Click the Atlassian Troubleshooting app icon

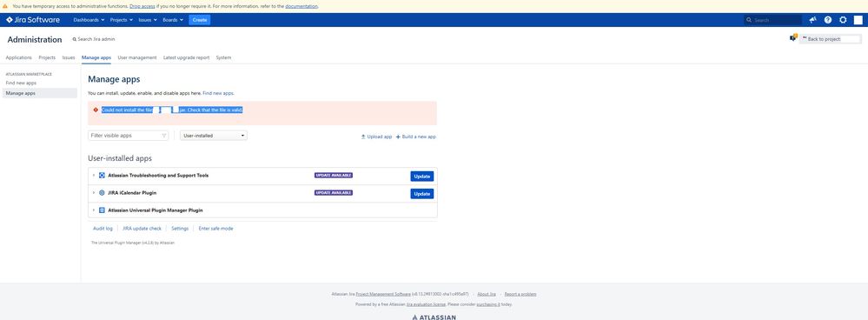(102, 176)
